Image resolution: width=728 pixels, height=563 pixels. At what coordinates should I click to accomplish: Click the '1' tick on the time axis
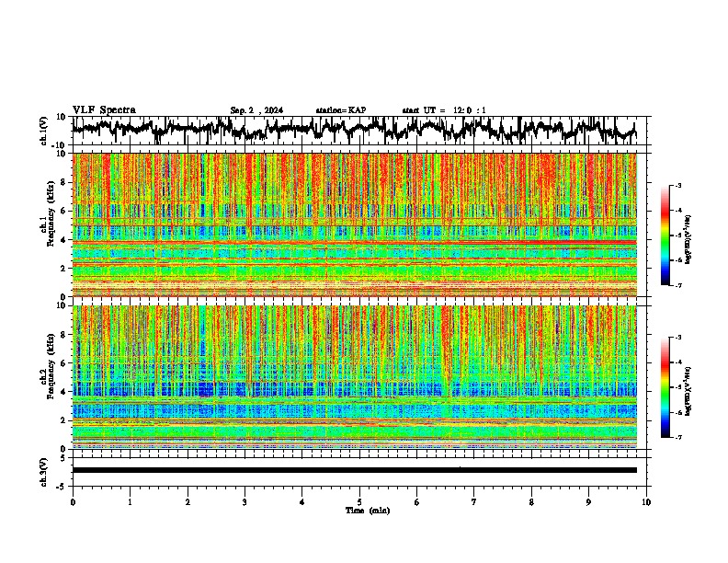pyautogui.click(x=130, y=502)
